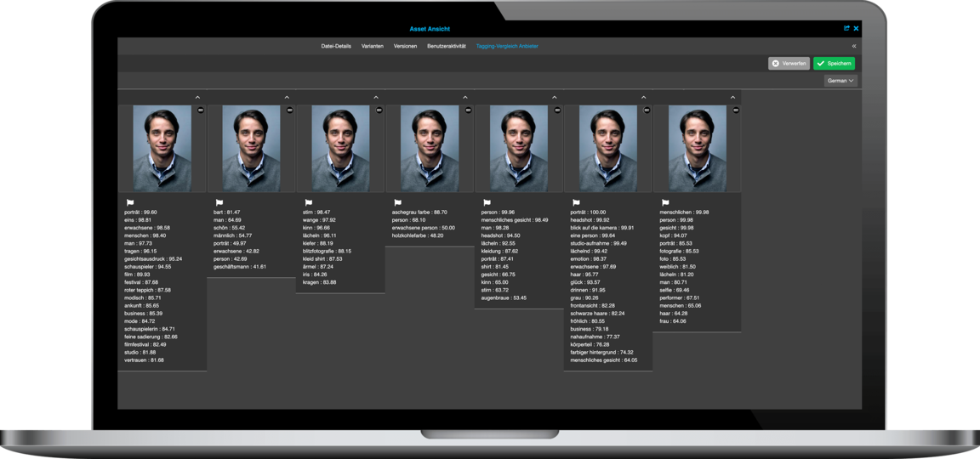Screen dimensions: 980x459
Task: Toggle the flag above 'porträt : 99.60'
Action: click(x=129, y=203)
